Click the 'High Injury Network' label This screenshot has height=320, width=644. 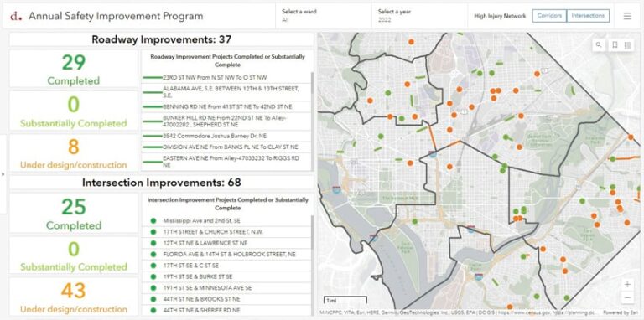(x=500, y=16)
